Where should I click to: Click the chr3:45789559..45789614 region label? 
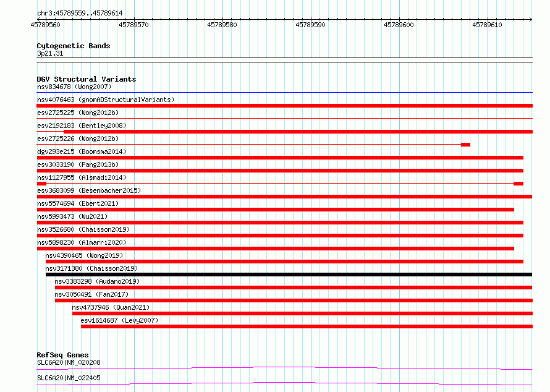[80, 14]
